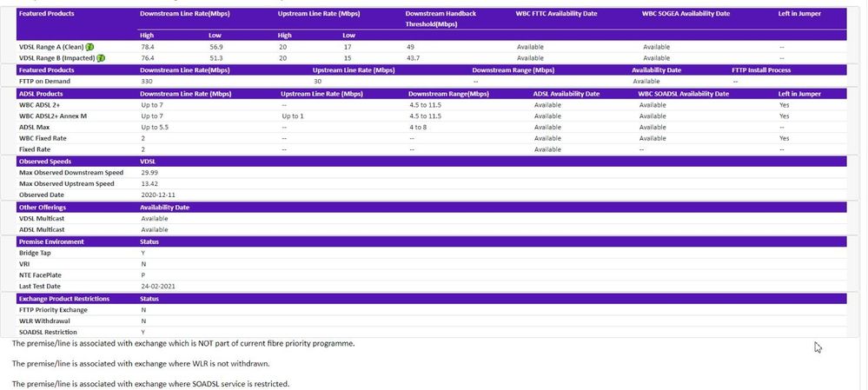The image size is (868, 390).
Task: Click the 29.99 max observed downstream value
Action: (149, 172)
